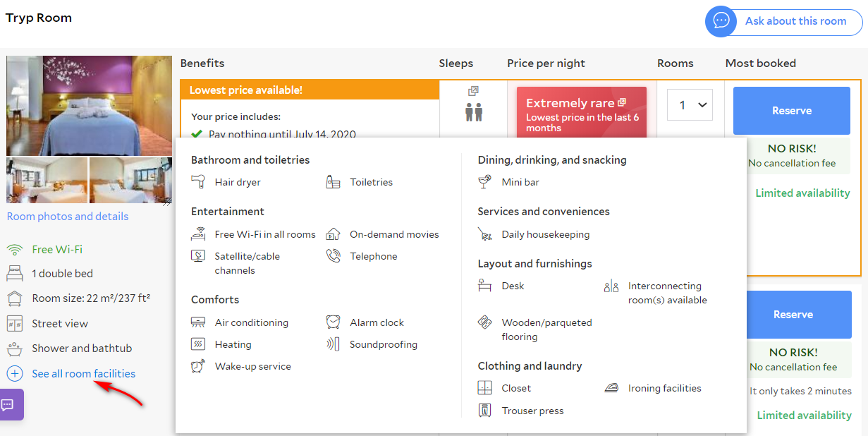
Task: Click the Rooms column header
Action: (x=676, y=63)
